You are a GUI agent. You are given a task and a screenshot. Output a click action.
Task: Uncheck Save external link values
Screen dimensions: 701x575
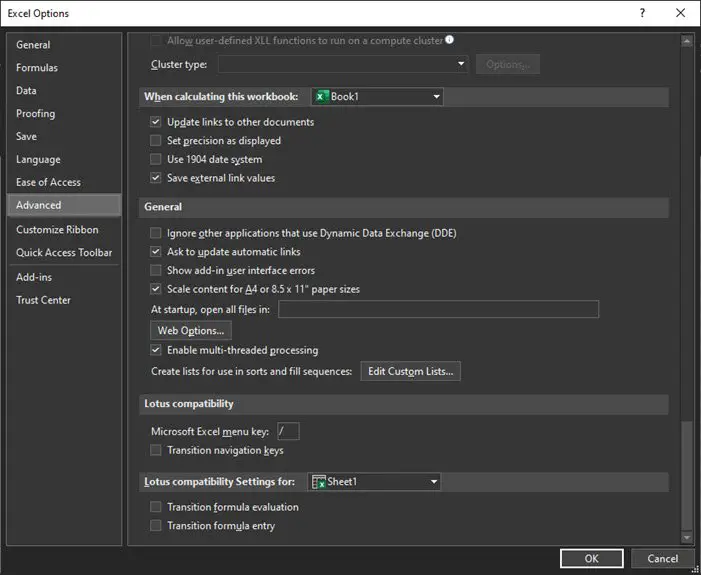pyautogui.click(x=156, y=178)
